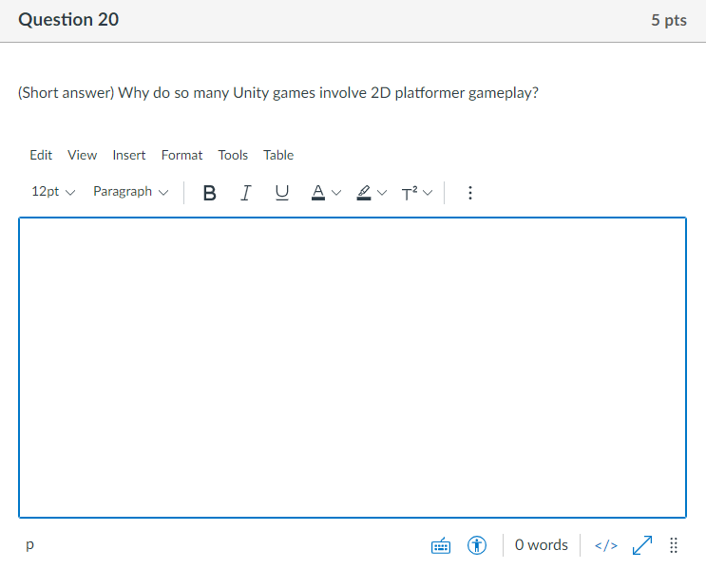The image size is (706, 588).
Task: Show more toolbar options via three dots
Action: coord(470,193)
